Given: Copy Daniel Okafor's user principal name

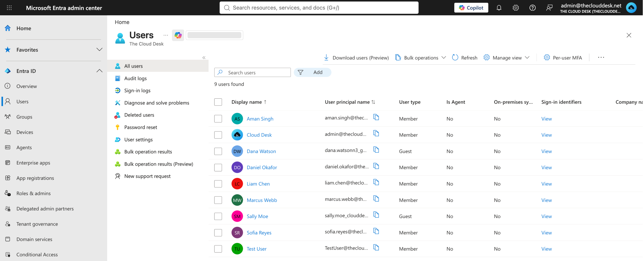Looking at the screenshot, I should [376, 166].
